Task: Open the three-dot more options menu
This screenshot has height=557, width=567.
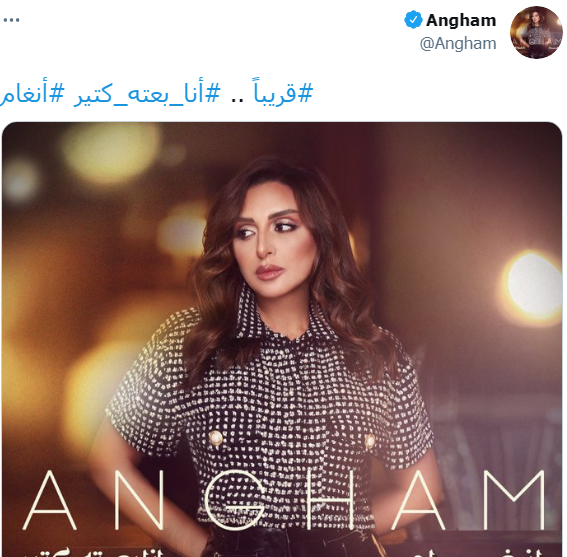Action: (11, 20)
